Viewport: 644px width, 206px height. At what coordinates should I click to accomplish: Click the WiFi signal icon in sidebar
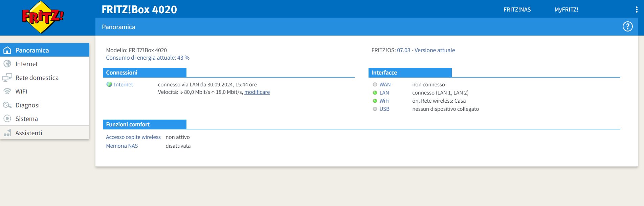point(7,91)
